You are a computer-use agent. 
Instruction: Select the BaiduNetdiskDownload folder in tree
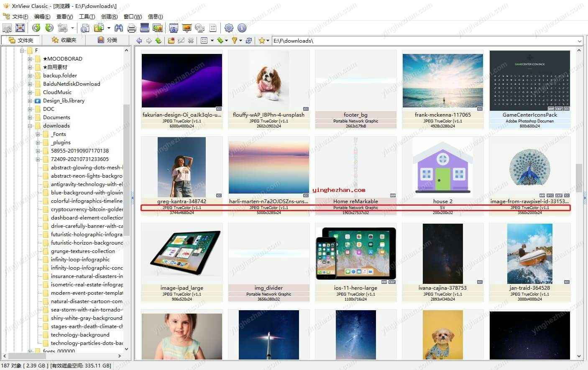point(72,84)
